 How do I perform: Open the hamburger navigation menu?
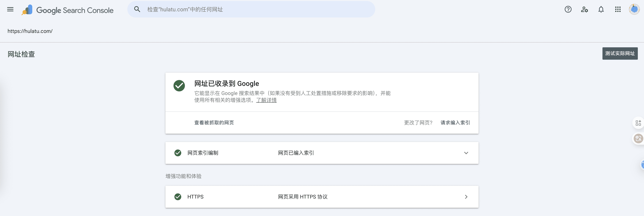10,9
